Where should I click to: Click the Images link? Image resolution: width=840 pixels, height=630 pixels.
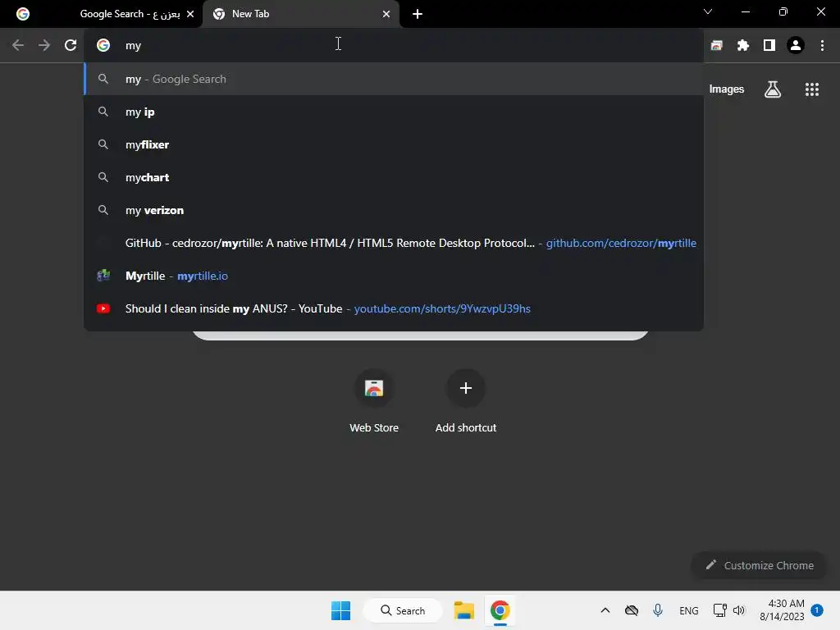(727, 89)
